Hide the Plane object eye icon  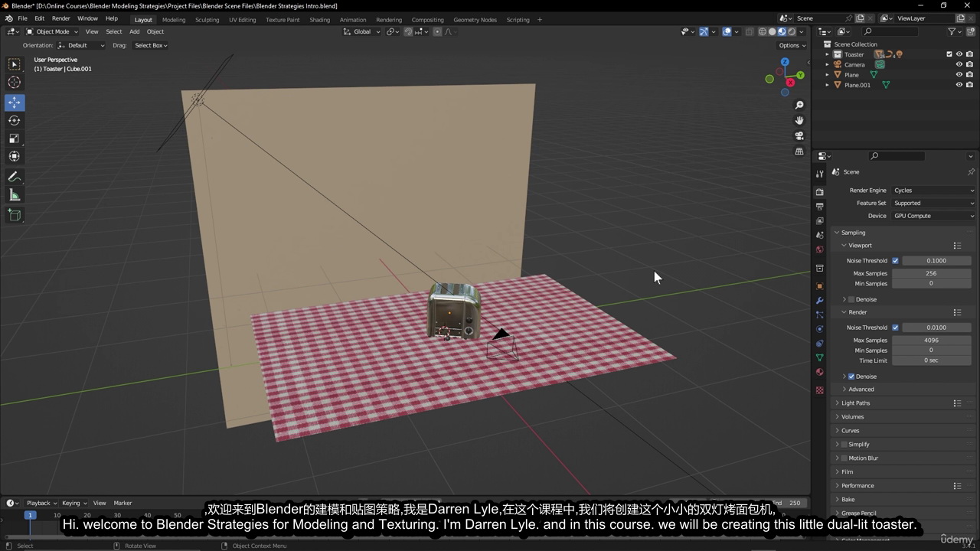pos(959,75)
